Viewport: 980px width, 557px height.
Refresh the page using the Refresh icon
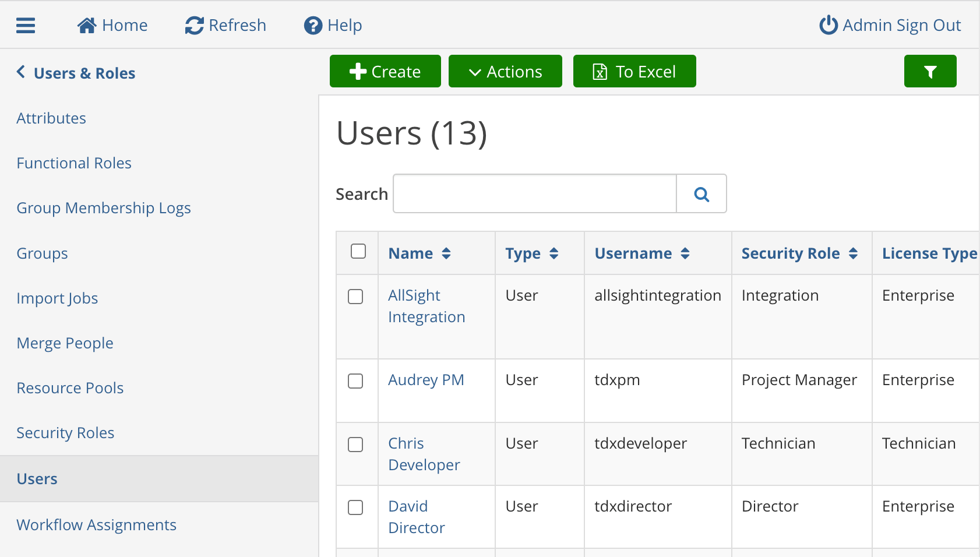pyautogui.click(x=193, y=24)
